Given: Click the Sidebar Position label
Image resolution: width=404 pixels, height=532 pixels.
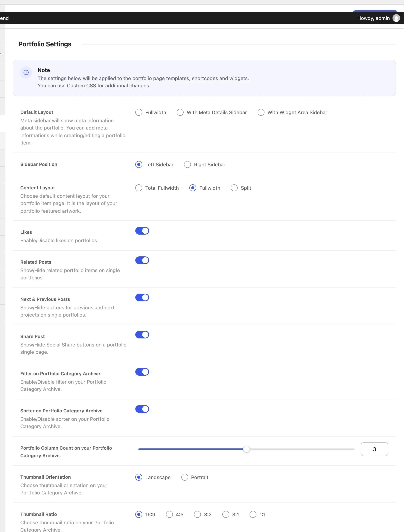Looking at the screenshot, I should coord(39,164).
